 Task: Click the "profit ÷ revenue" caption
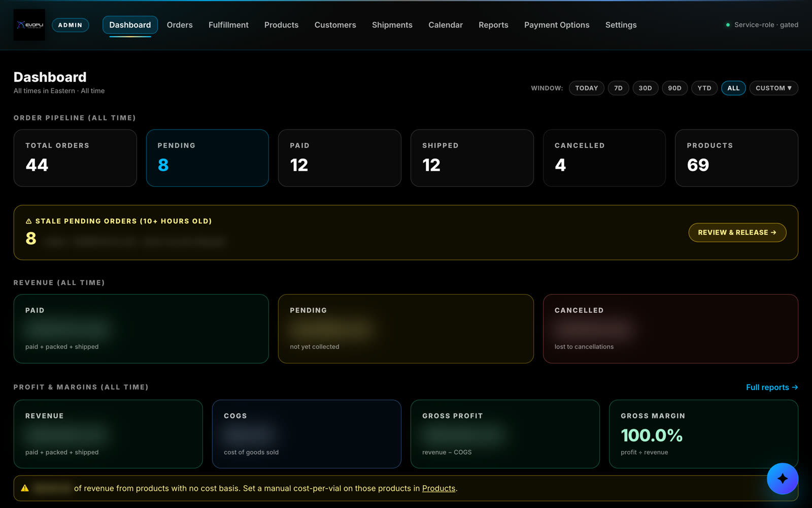click(645, 452)
